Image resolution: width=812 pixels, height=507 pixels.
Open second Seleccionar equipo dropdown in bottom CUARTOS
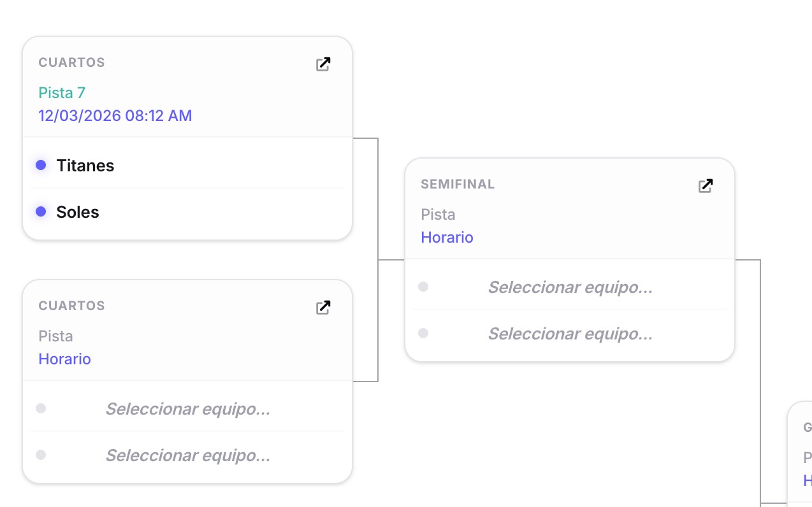point(188,455)
